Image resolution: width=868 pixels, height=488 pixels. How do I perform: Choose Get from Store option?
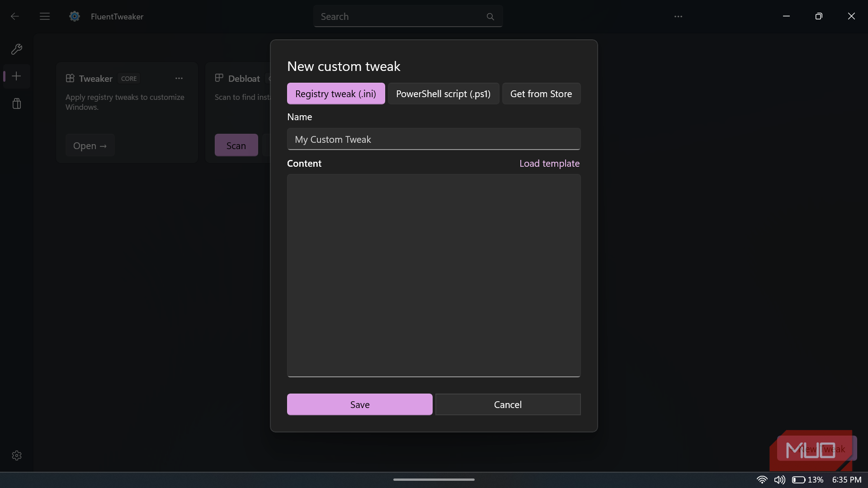[x=541, y=94]
